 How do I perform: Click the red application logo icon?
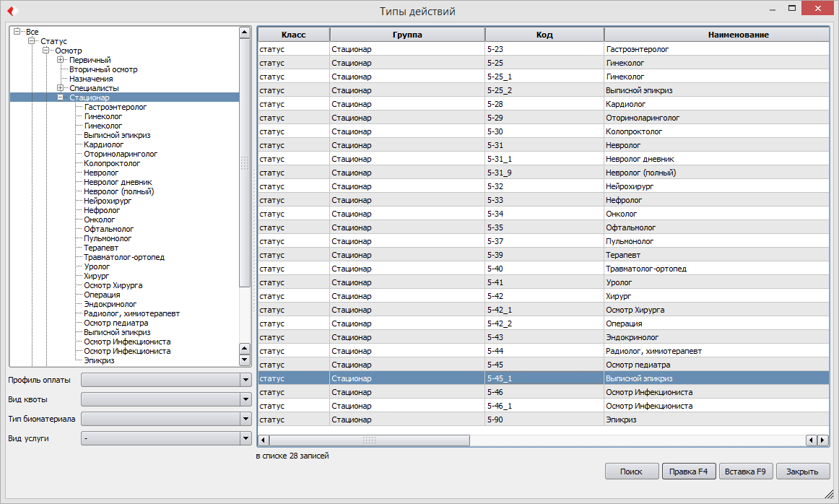(x=12, y=11)
